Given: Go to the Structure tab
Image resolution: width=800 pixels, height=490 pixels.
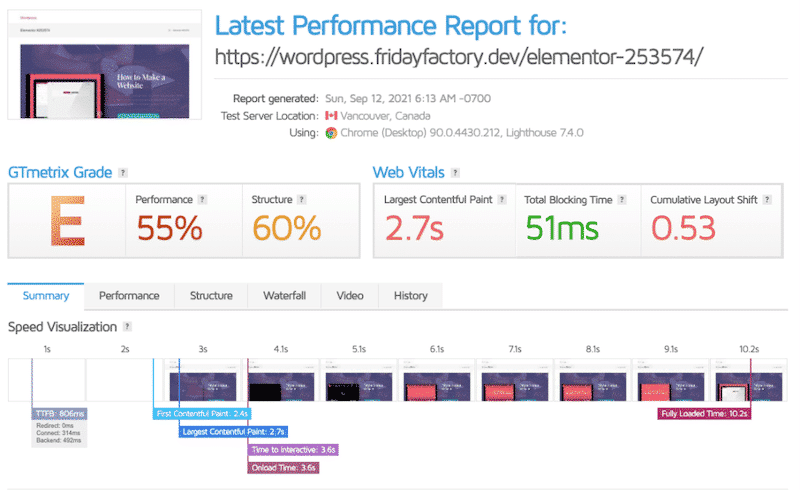Looking at the screenshot, I should 211,296.
